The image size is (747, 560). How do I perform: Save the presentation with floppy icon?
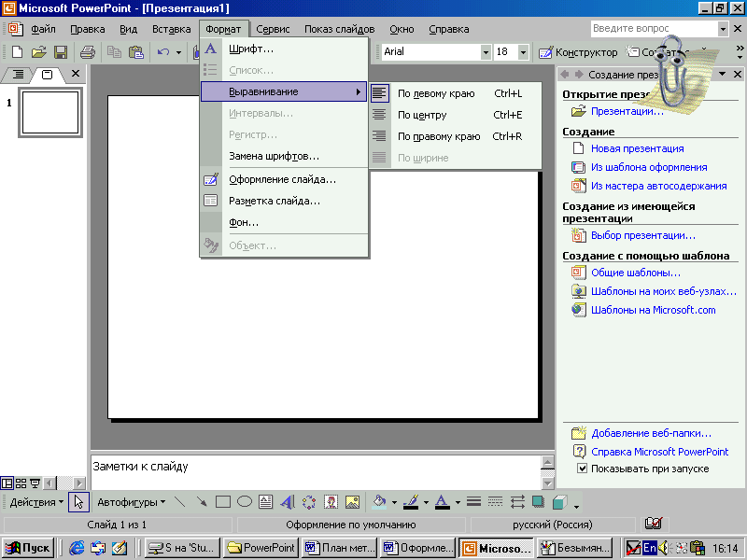tap(61, 52)
